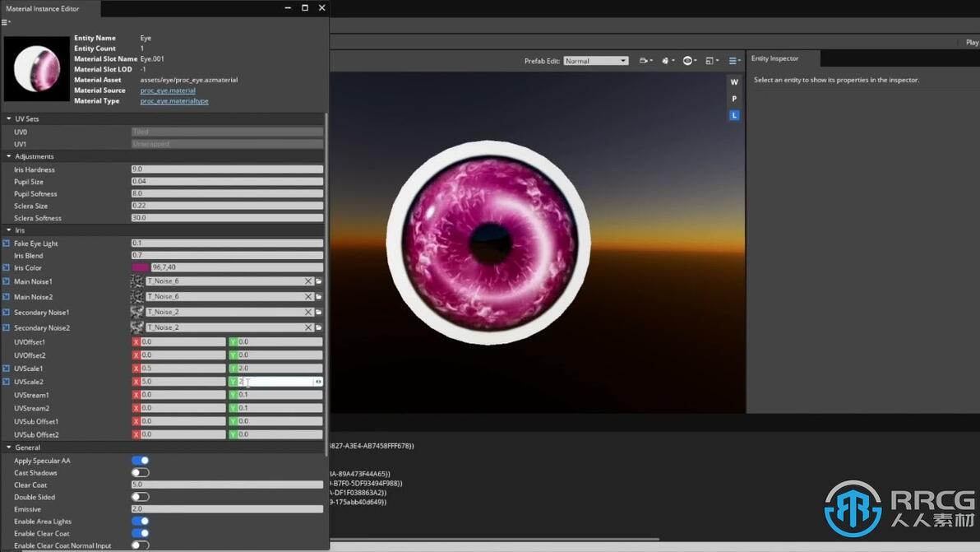Image resolution: width=980 pixels, height=552 pixels.
Task: Browse for Secondary Noise2 texture file
Action: tap(319, 327)
